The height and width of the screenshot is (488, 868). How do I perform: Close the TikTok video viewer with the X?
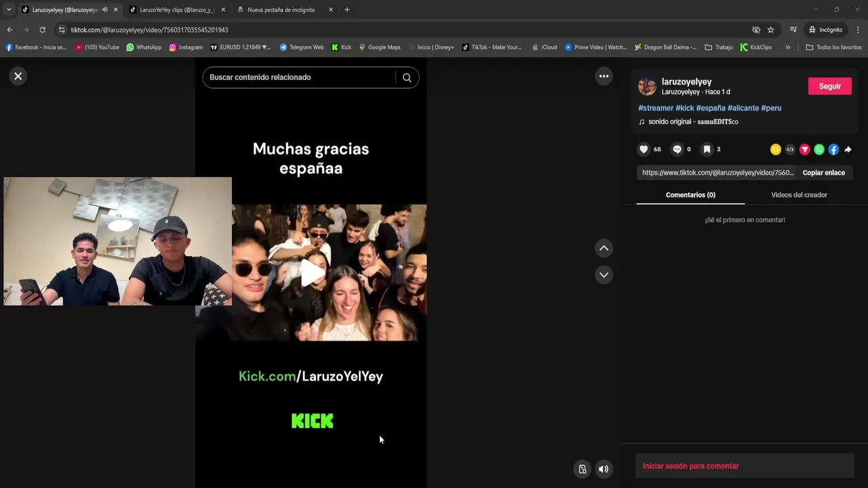pos(18,76)
